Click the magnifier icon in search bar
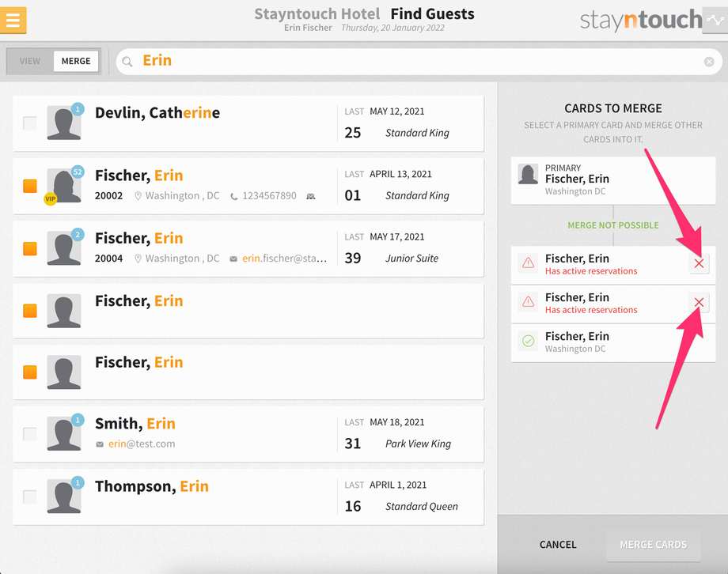The height and width of the screenshot is (574, 728). coord(127,61)
